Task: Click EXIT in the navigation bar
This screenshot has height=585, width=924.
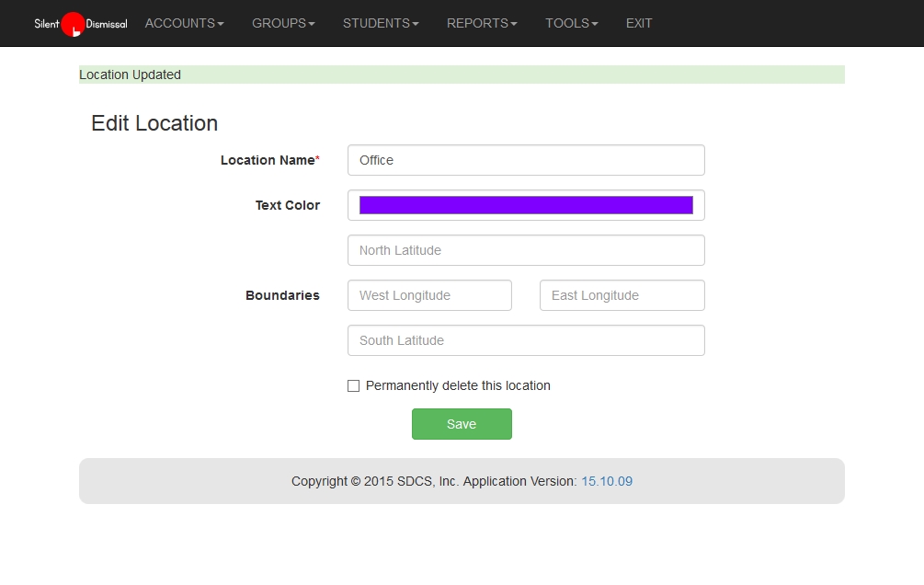Action: (x=639, y=24)
